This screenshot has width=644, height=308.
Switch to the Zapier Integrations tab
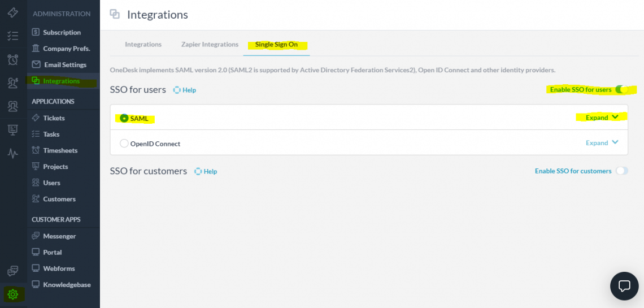point(210,44)
